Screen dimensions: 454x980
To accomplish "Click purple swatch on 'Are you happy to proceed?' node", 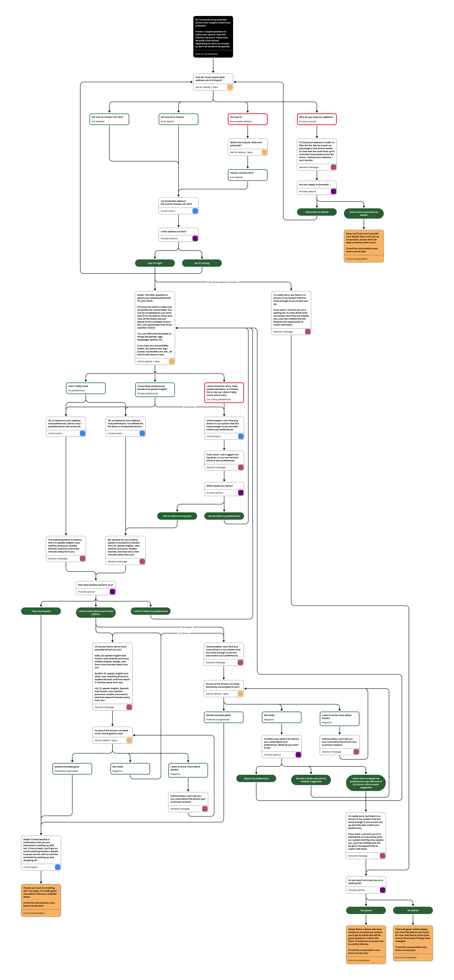I will coord(334,191).
